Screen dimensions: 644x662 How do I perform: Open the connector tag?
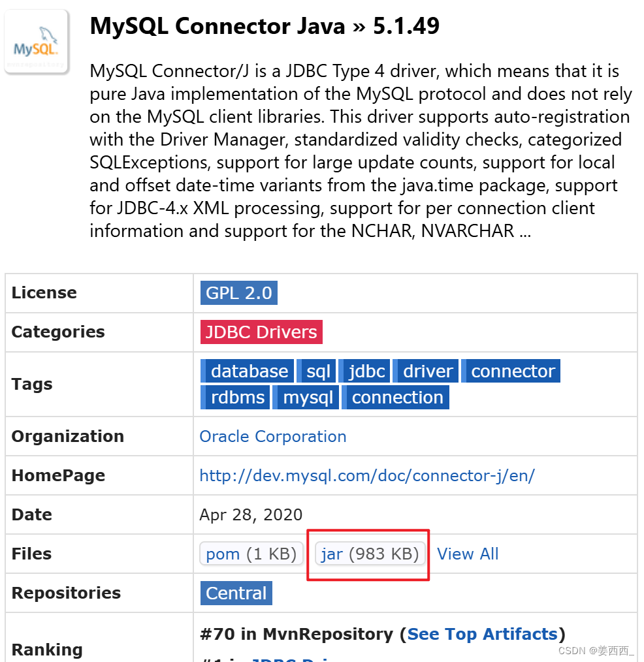tap(511, 371)
